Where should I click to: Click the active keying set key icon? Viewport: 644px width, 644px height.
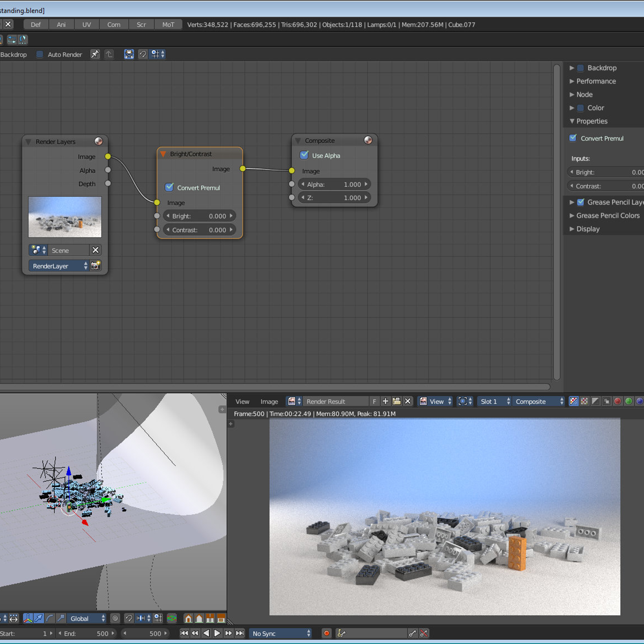click(x=341, y=633)
